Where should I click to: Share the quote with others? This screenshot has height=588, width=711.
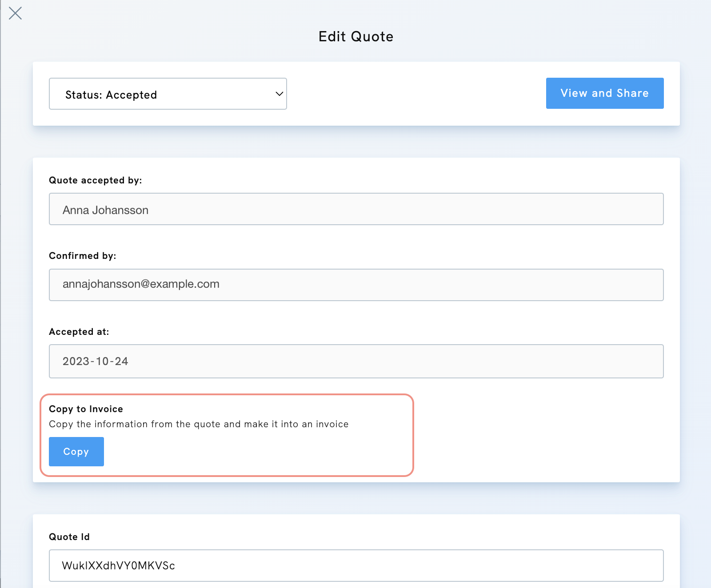point(604,93)
